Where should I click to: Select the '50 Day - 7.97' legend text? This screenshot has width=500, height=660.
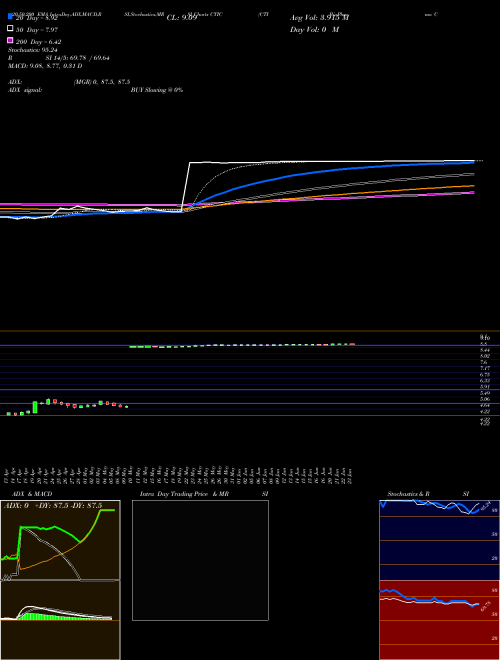(37, 30)
